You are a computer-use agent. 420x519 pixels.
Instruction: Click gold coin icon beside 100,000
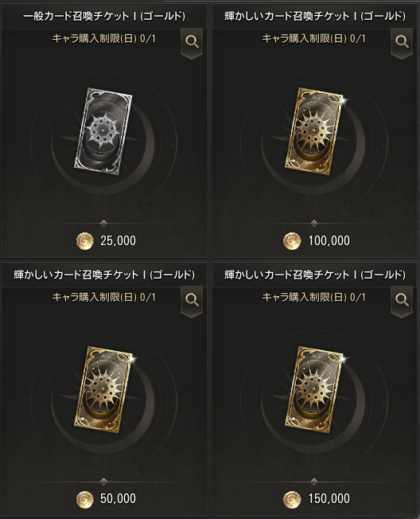tap(292, 241)
